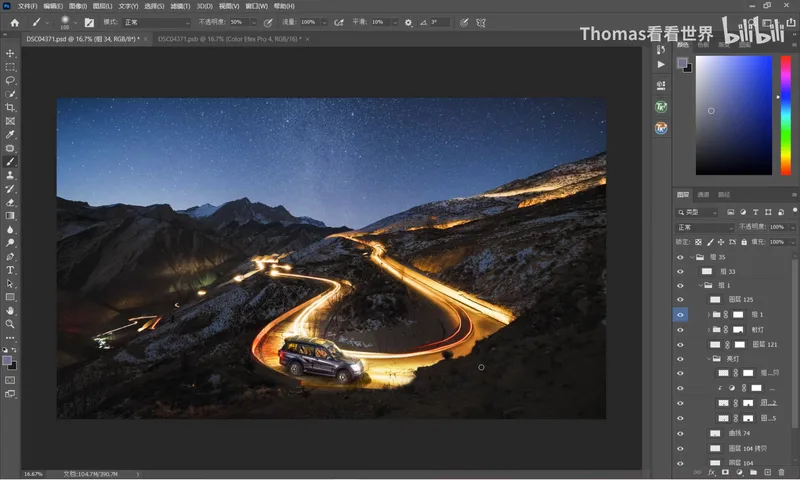Click the 16.67% zoom level field

point(34,474)
